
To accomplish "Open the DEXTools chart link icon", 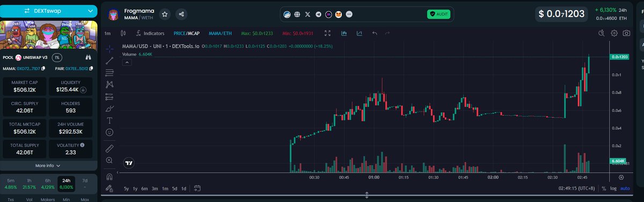I will click(x=287, y=15).
